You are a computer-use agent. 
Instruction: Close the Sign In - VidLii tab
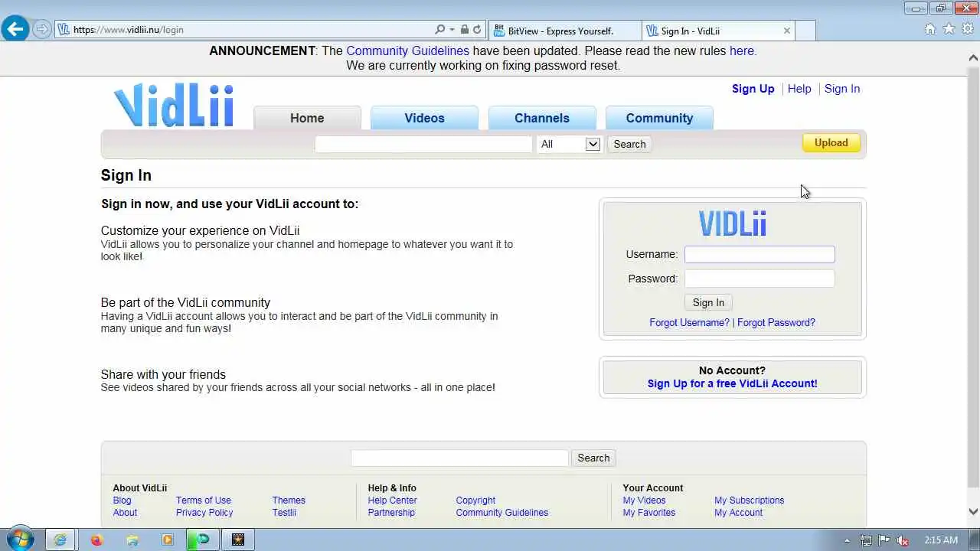786,31
